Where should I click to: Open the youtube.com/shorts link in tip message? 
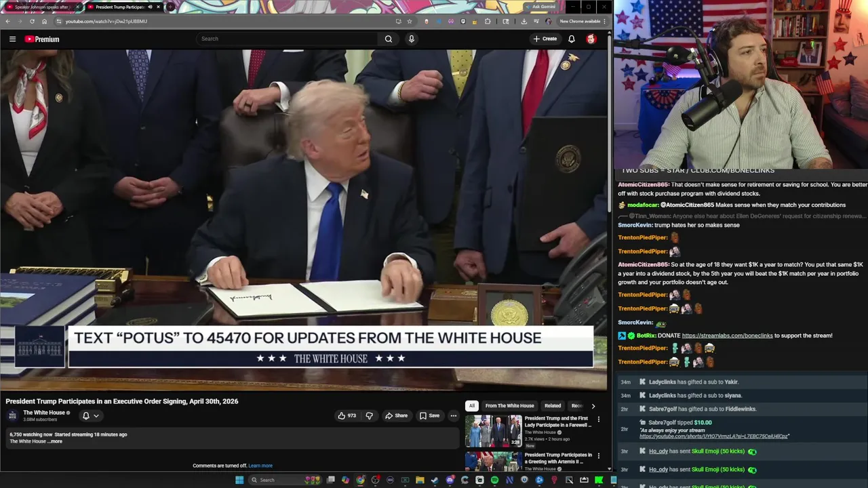(714, 436)
